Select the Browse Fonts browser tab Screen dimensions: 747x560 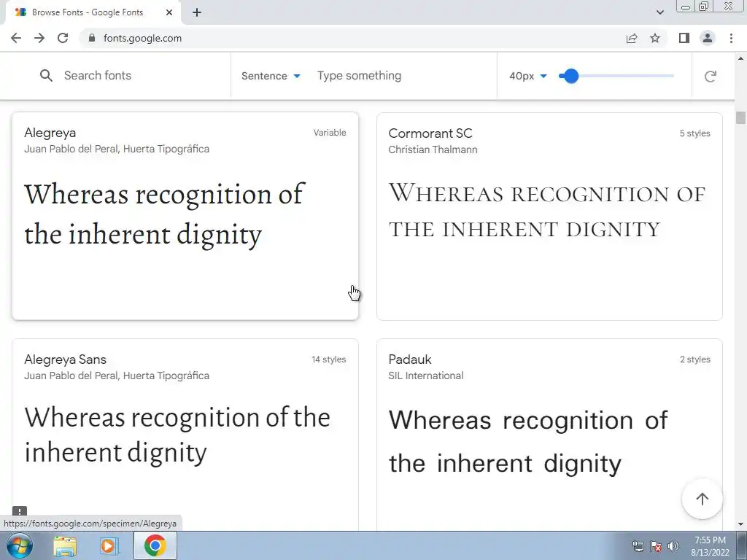[x=93, y=12]
